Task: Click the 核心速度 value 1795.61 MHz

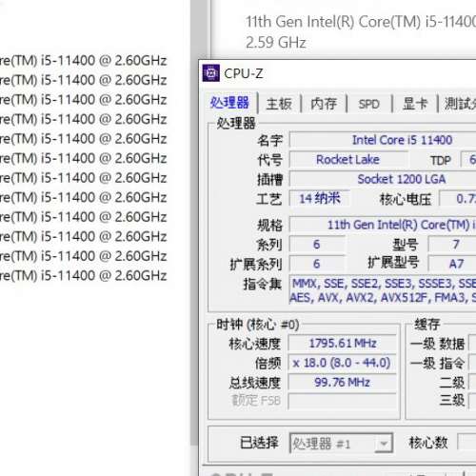Action: [342, 343]
